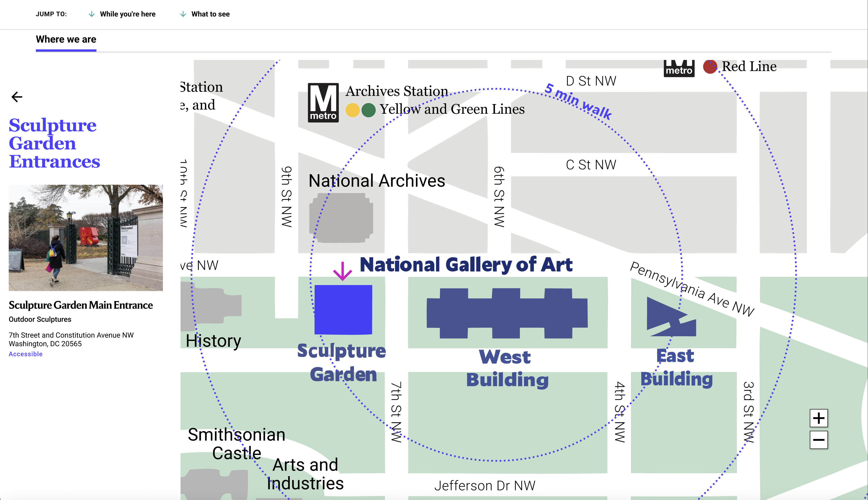Image resolution: width=868 pixels, height=500 pixels.
Task: Click the 6th St NW label
Action: 499,197
